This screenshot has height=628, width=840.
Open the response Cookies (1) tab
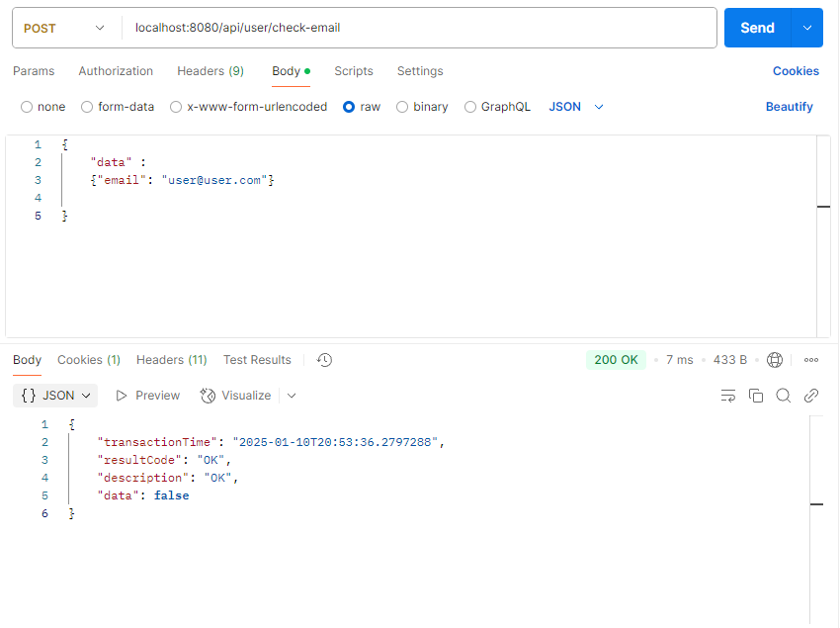tap(89, 360)
